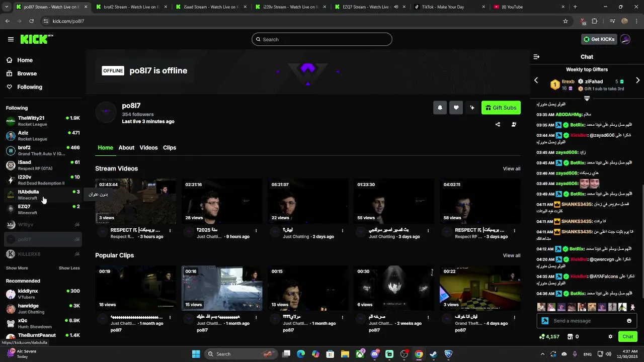Open Aziz channel in Following list
The image size is (644, 362).
point(43,136)
